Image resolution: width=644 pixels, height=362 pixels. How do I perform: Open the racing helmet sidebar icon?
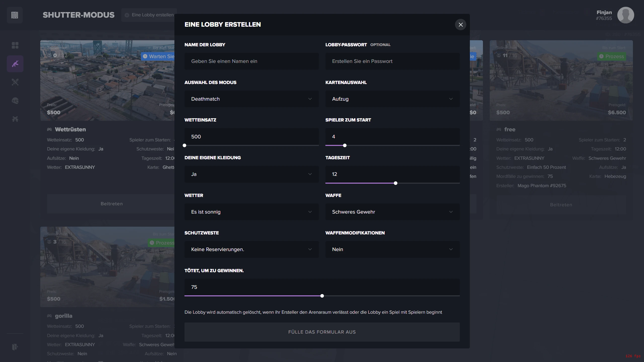pyautogui.click(x=15, y=101)
